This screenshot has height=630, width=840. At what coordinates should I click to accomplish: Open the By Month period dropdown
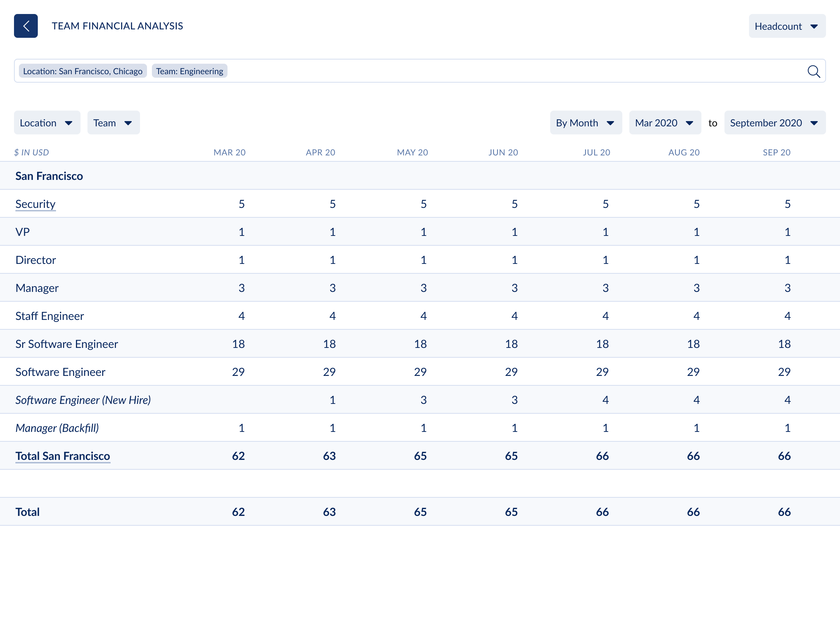point(586,122)
